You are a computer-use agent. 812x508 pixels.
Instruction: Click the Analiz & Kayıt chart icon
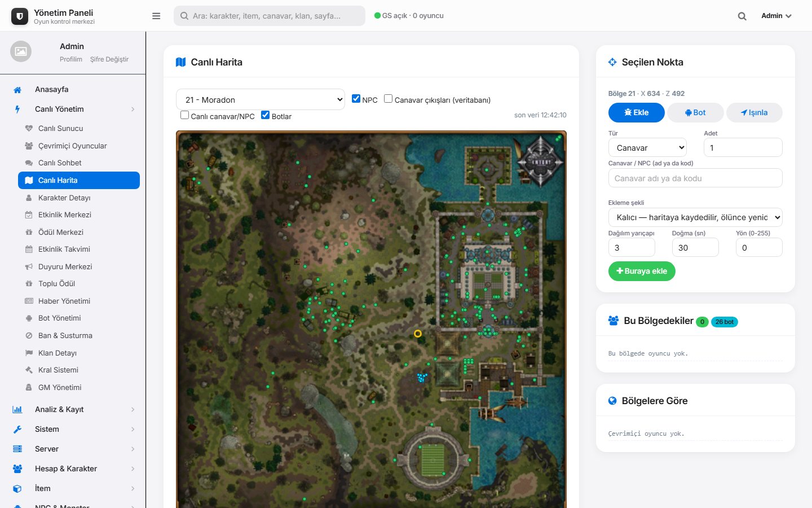pyautogui.click(x=17, y=410)
